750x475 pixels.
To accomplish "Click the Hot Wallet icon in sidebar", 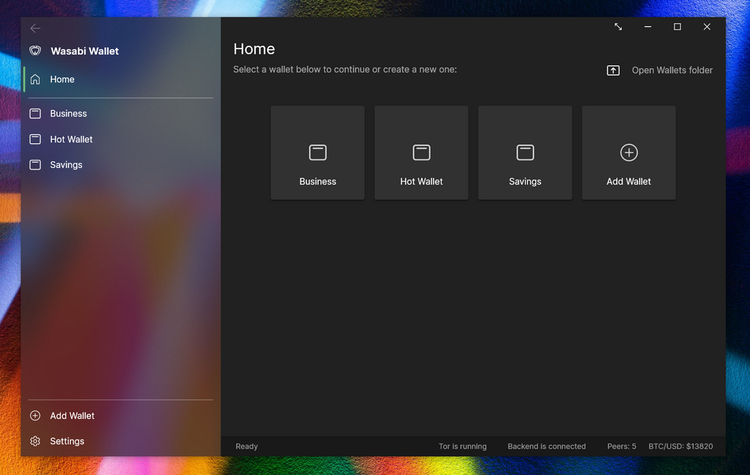I will [x=35, y=140].
